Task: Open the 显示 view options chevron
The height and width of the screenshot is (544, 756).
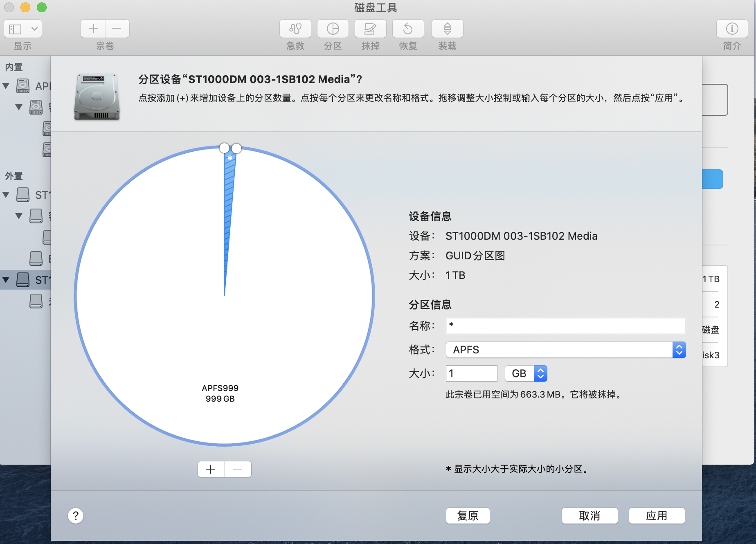Action: click(x=34, y=29)
